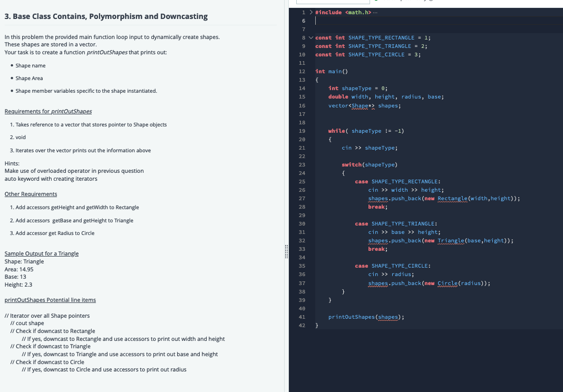Click 'new Rectangle(width,height)' push_back line

point(444,199)
